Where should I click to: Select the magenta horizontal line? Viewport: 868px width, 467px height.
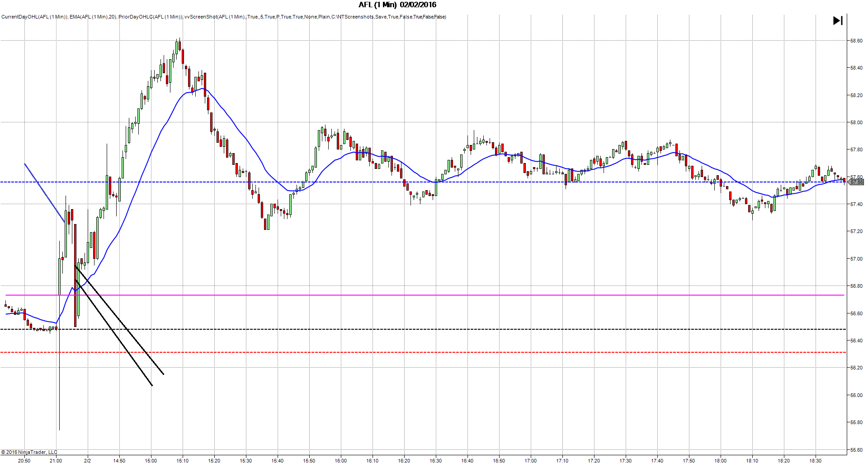click(425, 295)
